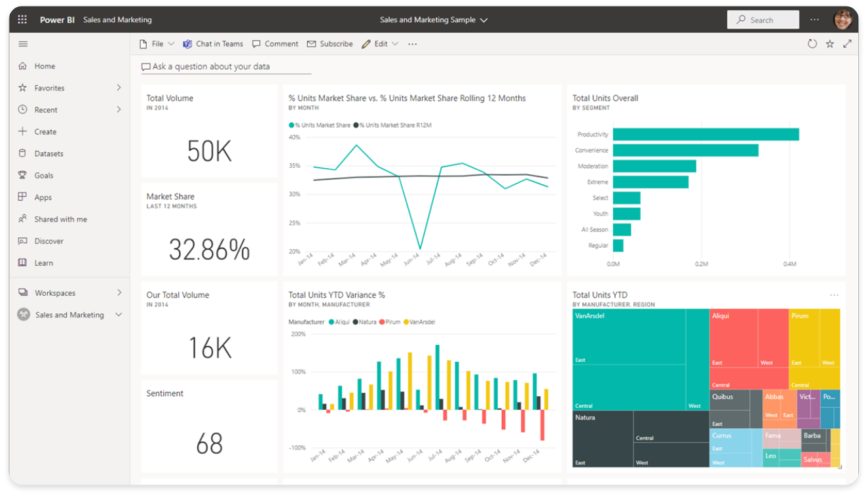Open your profile avatar

pos(844,19)
